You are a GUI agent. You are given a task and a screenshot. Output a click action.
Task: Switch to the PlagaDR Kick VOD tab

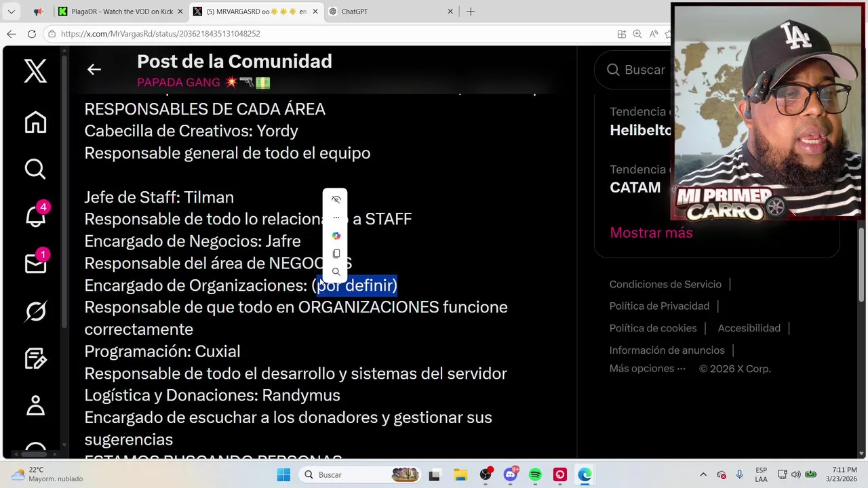[119, 12]
